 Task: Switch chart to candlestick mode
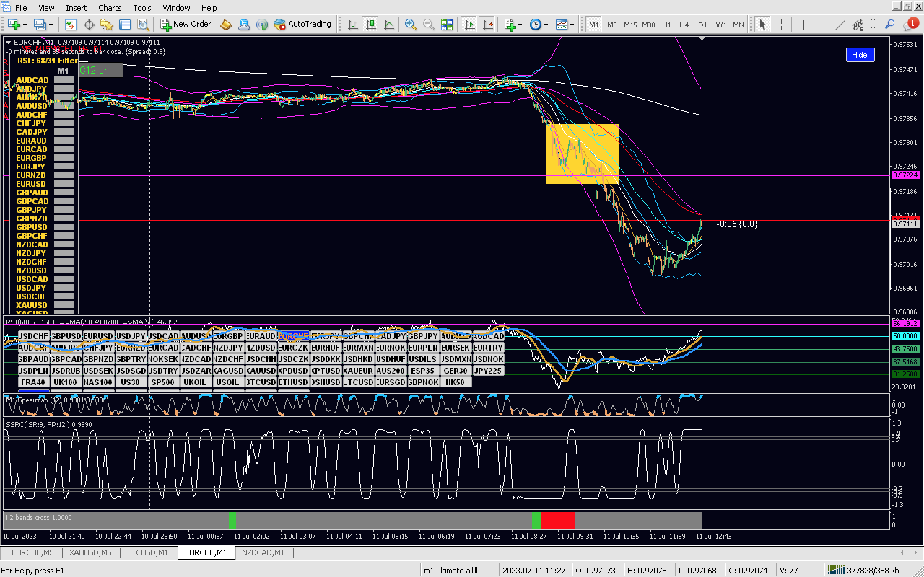371,25
